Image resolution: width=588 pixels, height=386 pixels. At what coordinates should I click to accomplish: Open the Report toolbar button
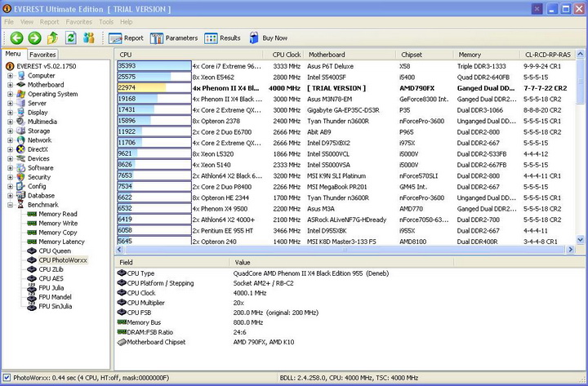pos(126,38)
